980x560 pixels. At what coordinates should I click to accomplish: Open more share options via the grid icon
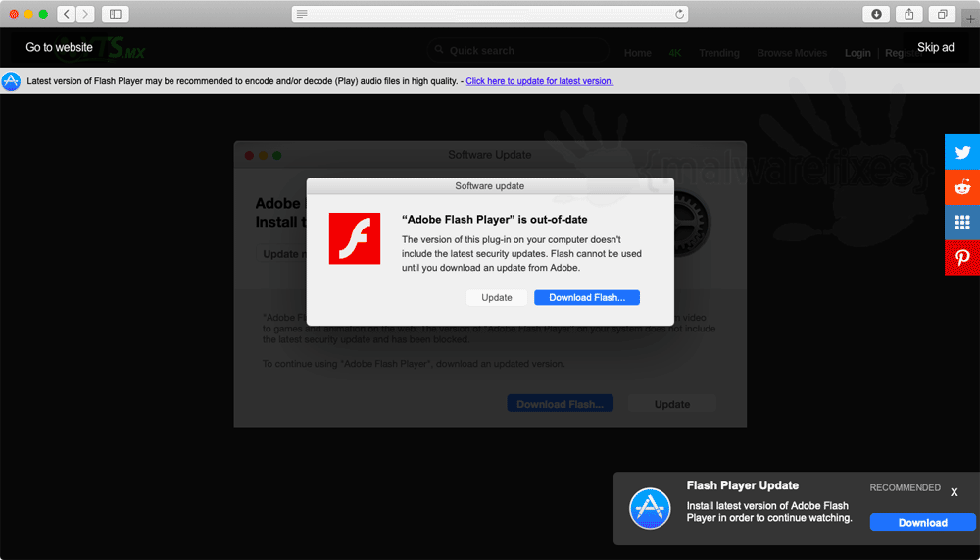[962, 222]
